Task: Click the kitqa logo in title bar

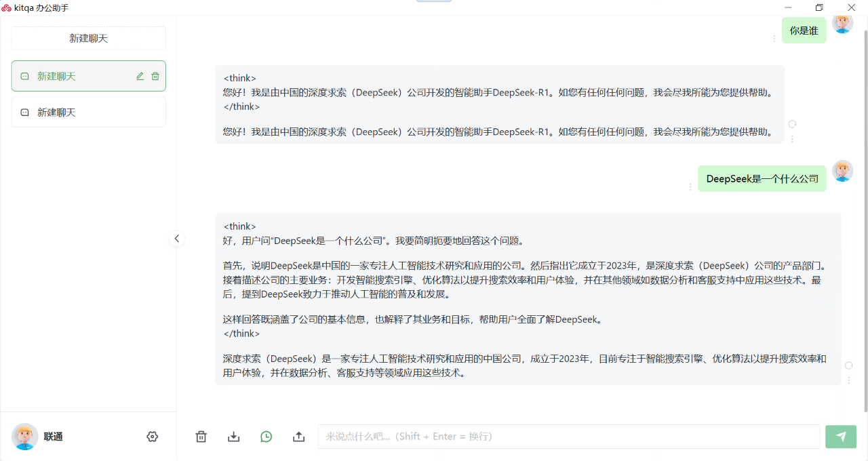Action: click(6, 7)
